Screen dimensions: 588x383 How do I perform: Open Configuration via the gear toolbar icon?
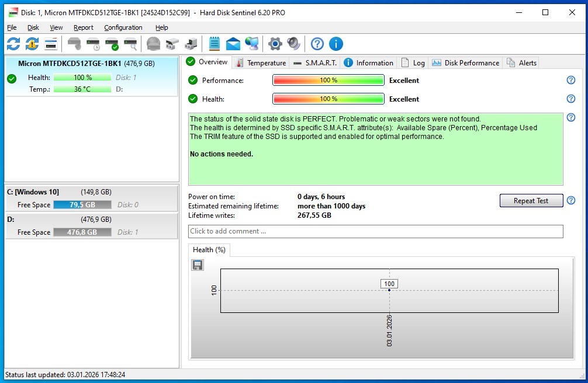(275, 44)
